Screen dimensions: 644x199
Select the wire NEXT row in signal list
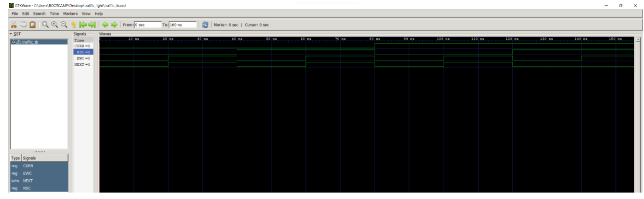pyautogui.click(x=39, y=181)
